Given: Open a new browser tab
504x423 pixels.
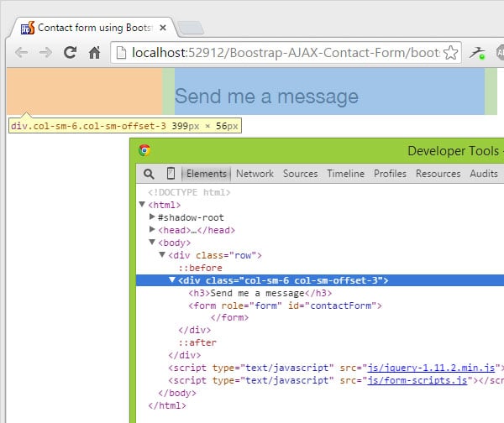Looking at the screenshot, I should [191, 28].
